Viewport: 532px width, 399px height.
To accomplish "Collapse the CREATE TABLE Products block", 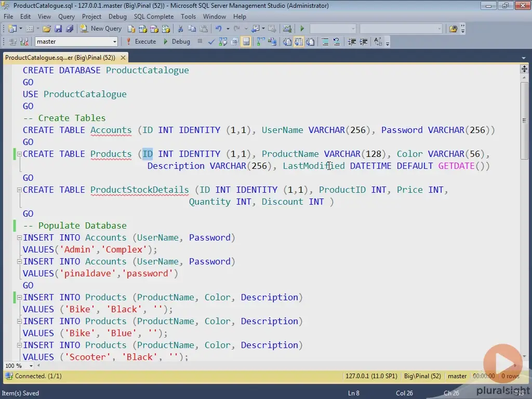I will pos(19,154).
